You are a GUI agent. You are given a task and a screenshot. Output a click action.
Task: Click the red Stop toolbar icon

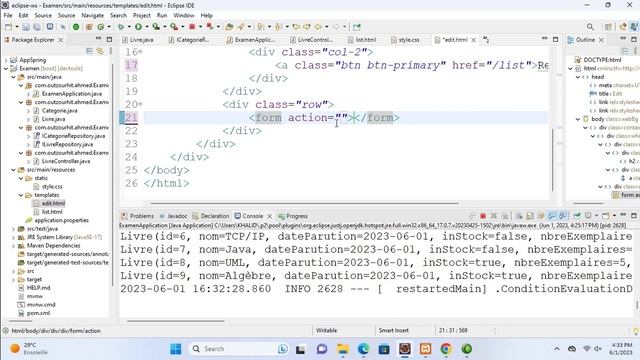(192, 27)
